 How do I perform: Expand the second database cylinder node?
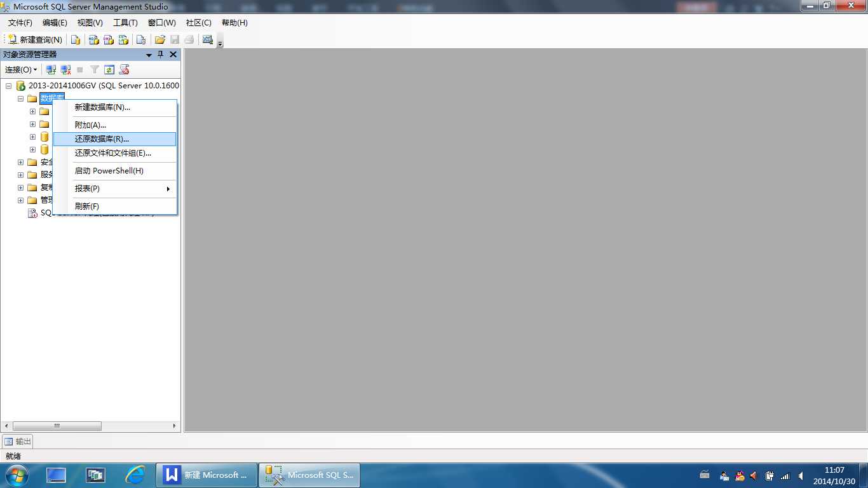(33, 149)
